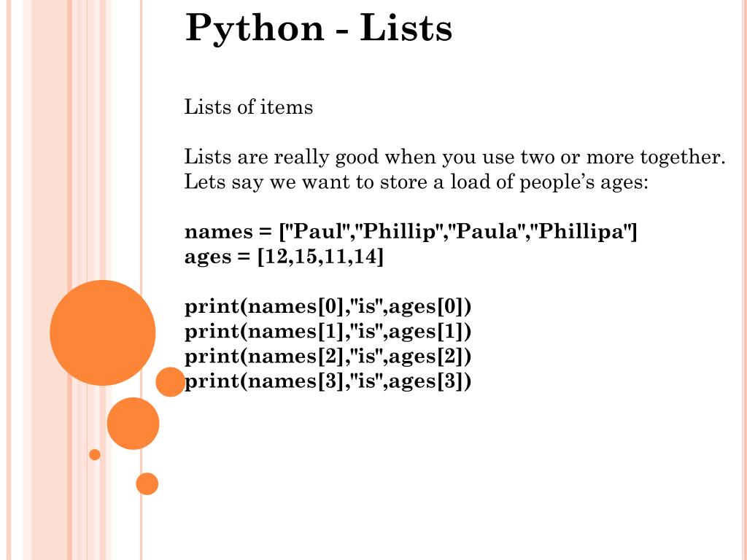Click the 'ages = [12,15,11,14]' line
747x560 pixels.
tap(284, 257)
